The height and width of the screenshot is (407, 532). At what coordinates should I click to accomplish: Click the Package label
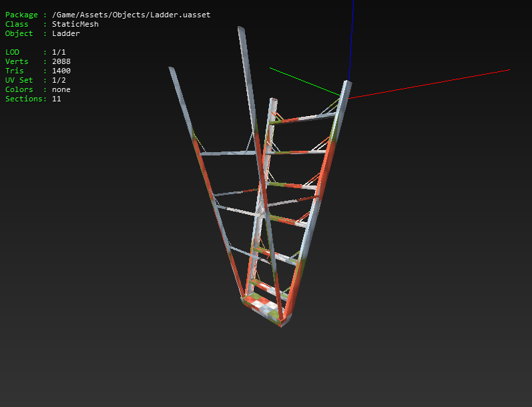pyautogui.click(x=21, y=15)
